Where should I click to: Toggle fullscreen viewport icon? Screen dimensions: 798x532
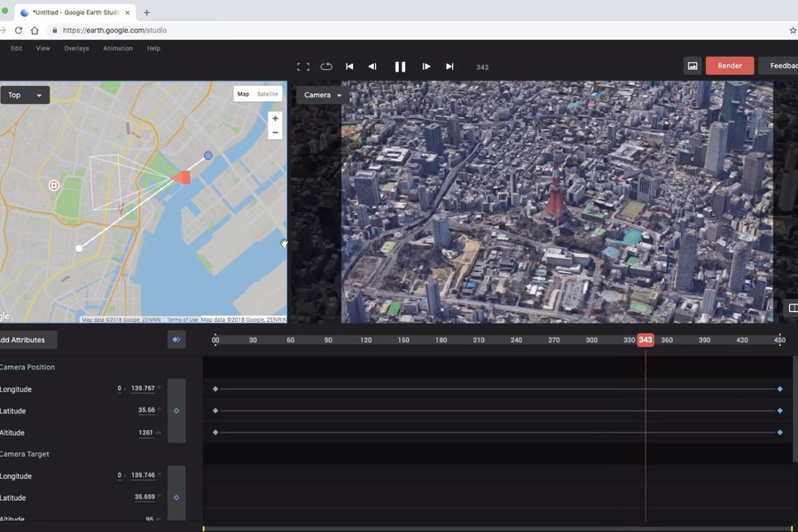303,66
